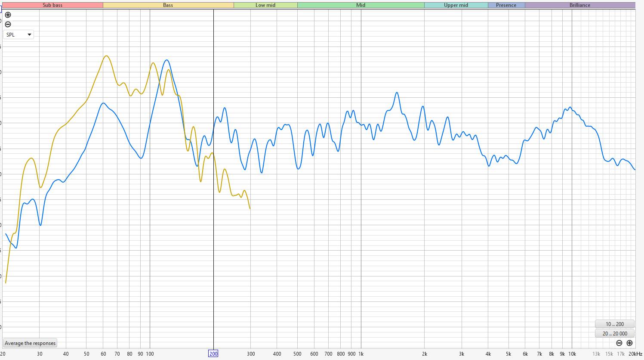Image resolution: width=644 pixels, height=360 pixels.
Task: Select the Low mid band header
Action: click(265, 5)
